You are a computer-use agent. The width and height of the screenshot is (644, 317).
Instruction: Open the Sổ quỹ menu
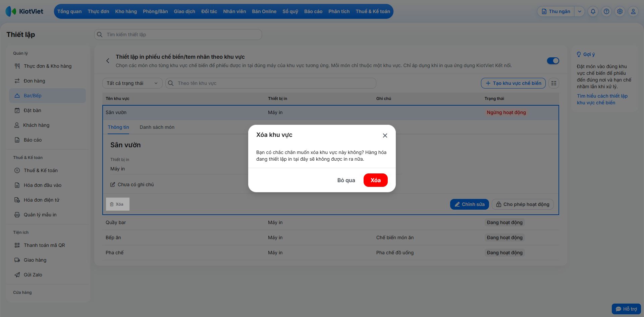[x=290, y=11]
